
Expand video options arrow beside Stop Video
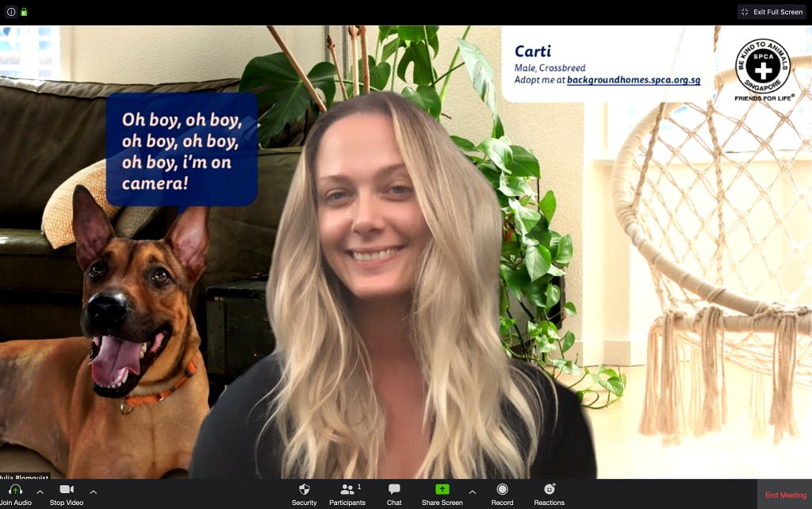[93, 492]
